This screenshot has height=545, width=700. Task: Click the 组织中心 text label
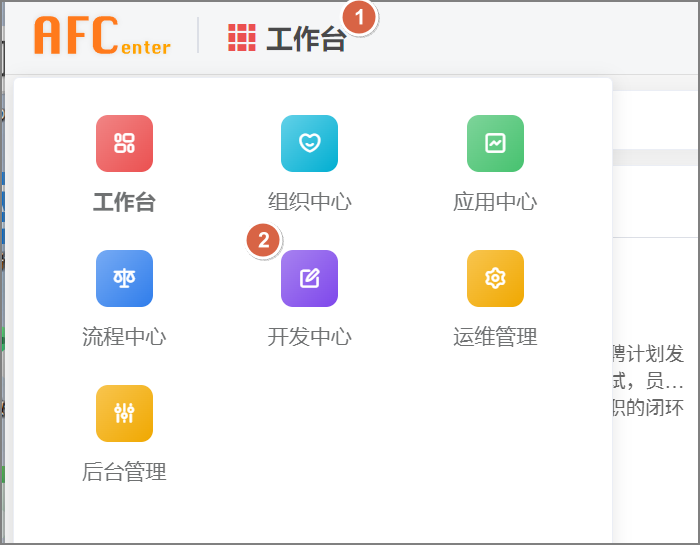pyautogui.click(x=309, y=202)
